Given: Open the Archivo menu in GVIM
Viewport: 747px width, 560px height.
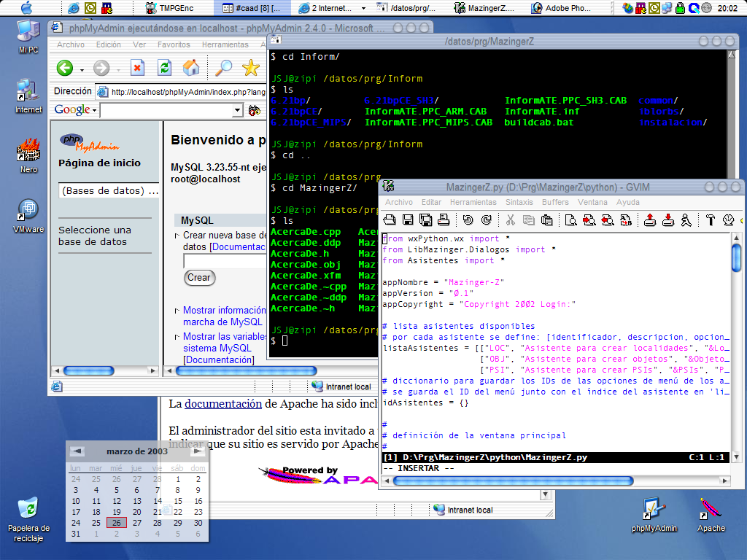Looking at the screenshot, I should 399,202.
